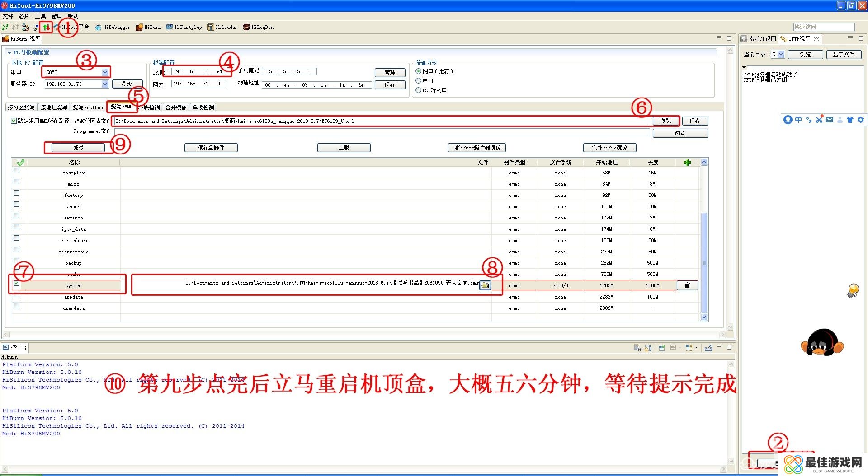Open the HiLoader tool
868x476 pixels.
tap(222, 27)
